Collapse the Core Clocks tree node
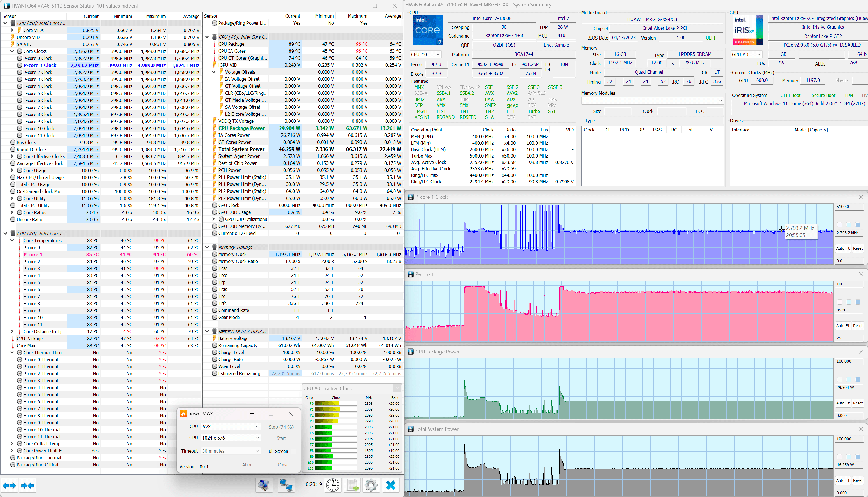 tap(12, 51)
